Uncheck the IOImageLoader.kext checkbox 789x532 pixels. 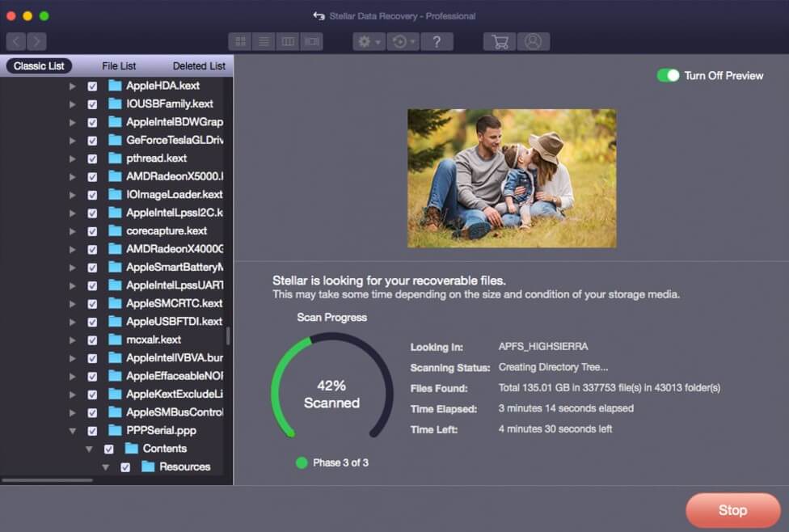pyautogui.click(x=92, y=195)
